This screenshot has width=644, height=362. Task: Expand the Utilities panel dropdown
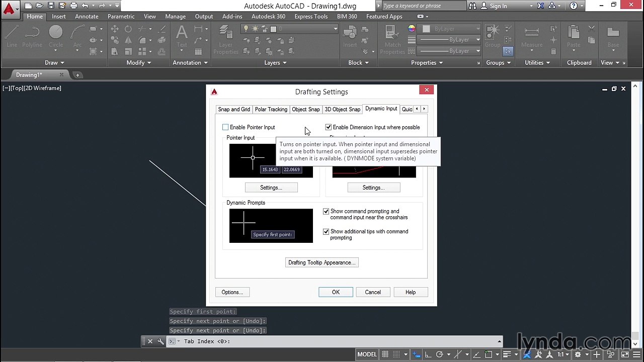tap(537, 63)
